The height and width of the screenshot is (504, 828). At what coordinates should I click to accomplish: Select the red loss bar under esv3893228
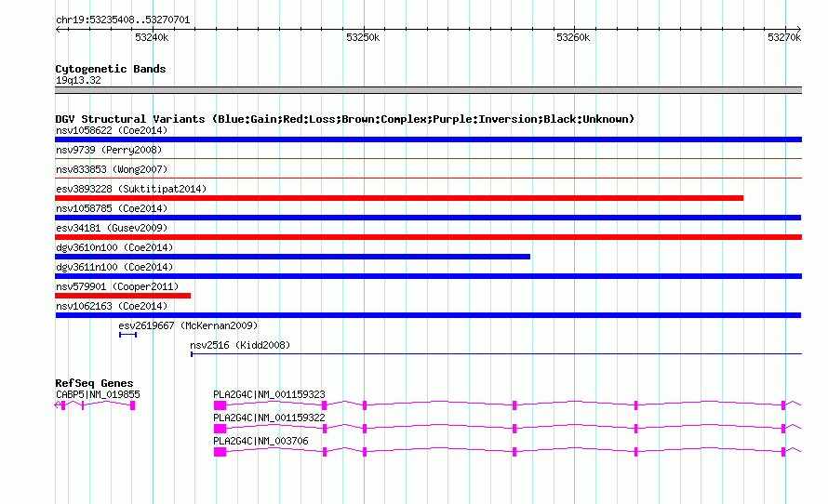click(399, 198)
